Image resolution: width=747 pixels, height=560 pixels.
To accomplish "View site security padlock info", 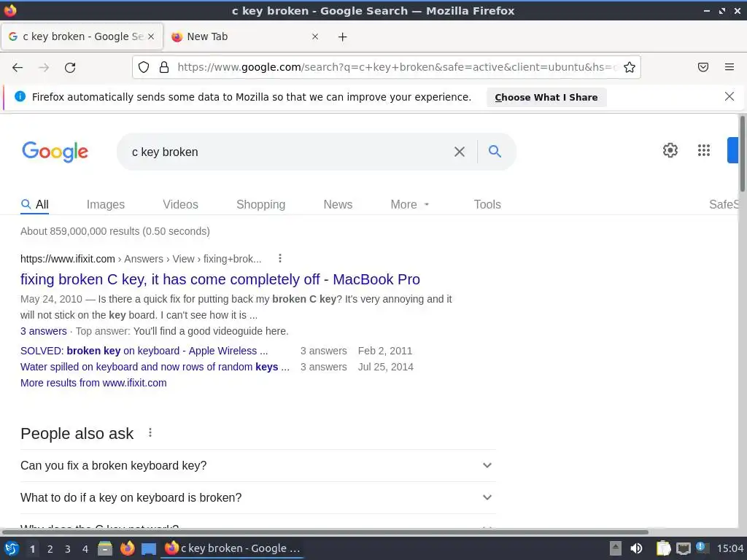I will tap(164, 67).
